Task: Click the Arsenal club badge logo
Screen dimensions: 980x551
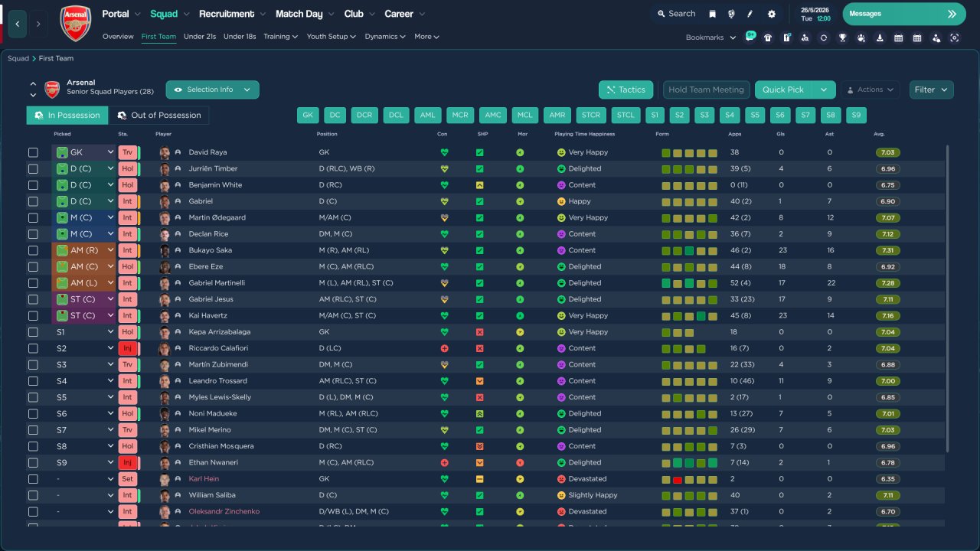Action: [75, 23]
